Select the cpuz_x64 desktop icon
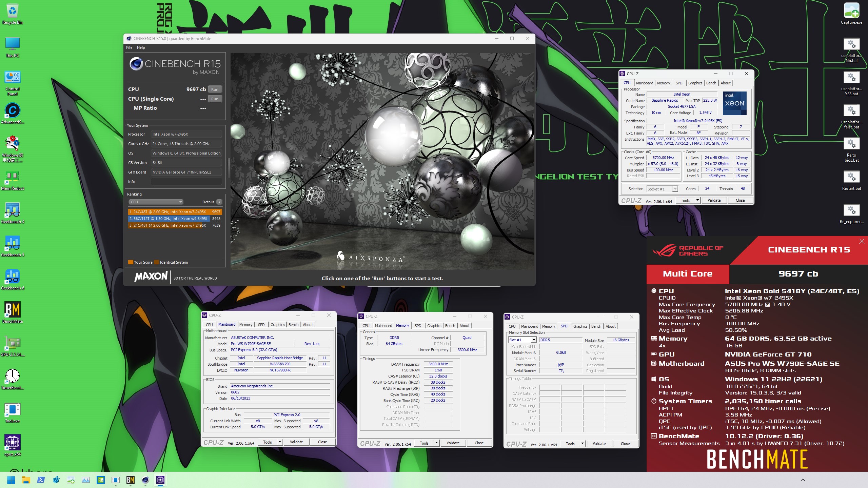 (x=13, y=445)
